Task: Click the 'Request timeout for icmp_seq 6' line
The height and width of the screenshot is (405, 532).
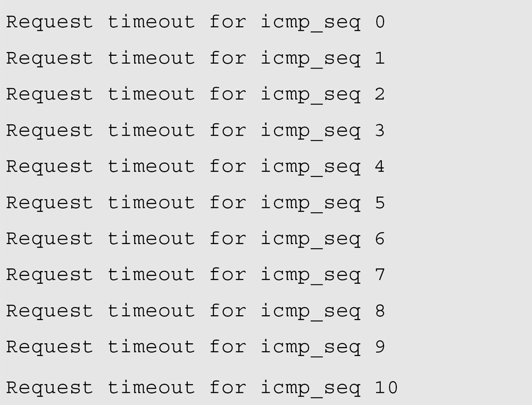Action: click(x=195, y=240)
